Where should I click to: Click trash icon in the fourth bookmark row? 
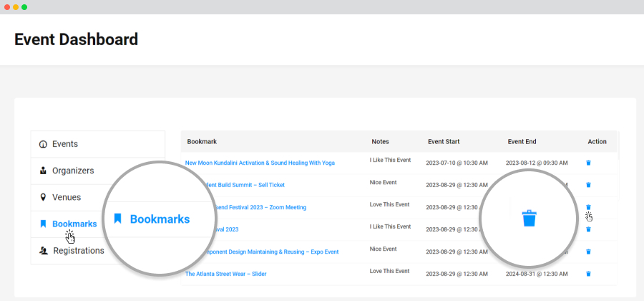588,229
